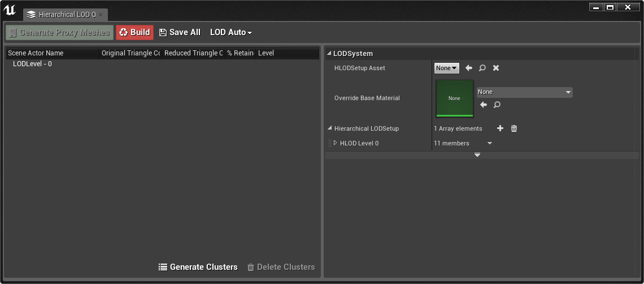This screenshot has width=644, height=284.
Task: Clear HLODSetup Asset with X icon
Action: tap(496, 68)
